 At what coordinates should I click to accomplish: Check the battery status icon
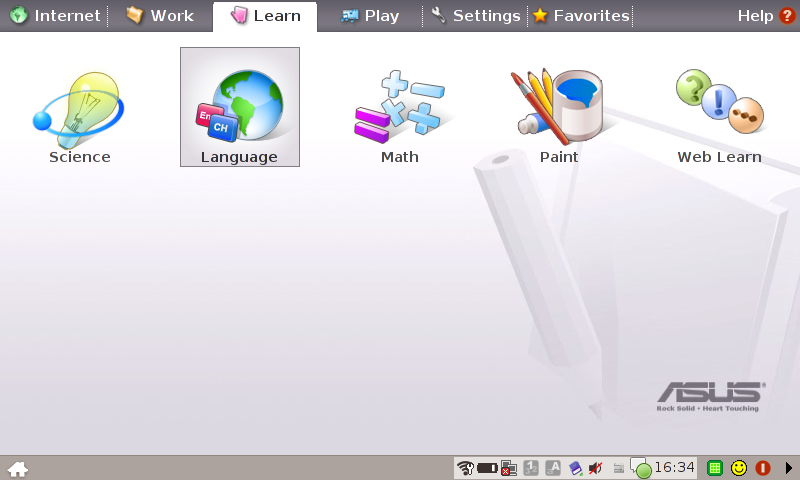tap(487, 468)
